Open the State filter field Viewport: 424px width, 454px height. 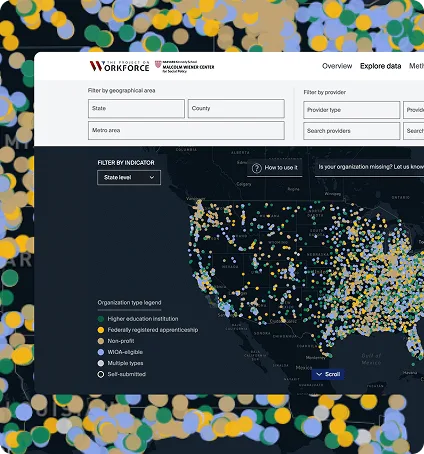coord(136,108)
